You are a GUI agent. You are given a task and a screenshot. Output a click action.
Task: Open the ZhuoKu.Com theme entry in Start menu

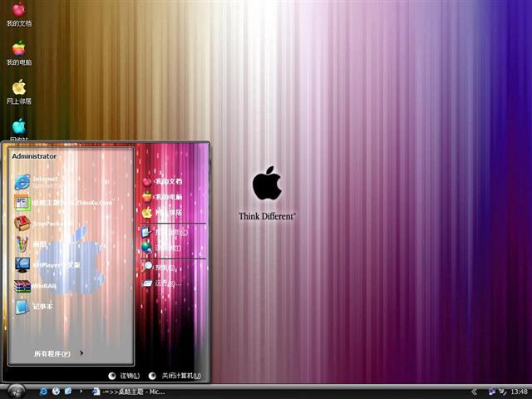click(63, 203)
